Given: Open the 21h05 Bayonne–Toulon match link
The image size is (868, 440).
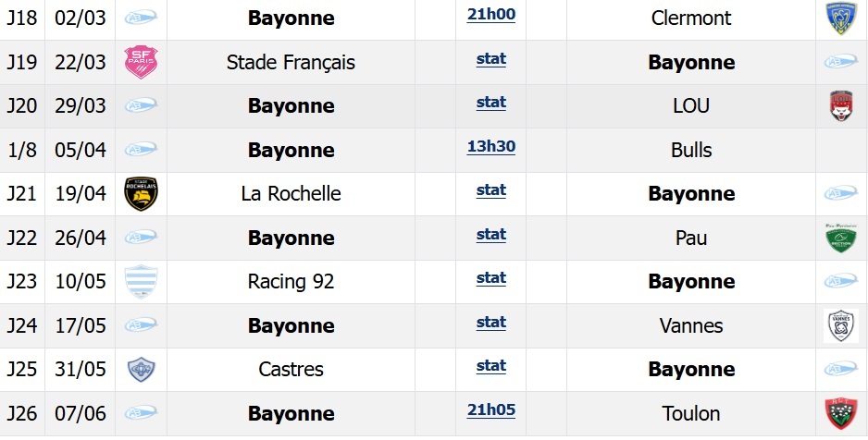Looking at the screenshot, I should 490,409.
